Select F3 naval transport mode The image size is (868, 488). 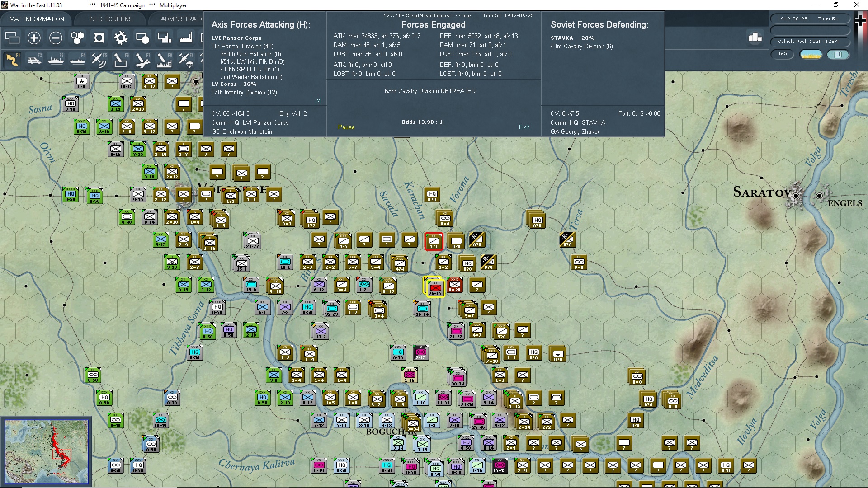(x=56, y=60)
